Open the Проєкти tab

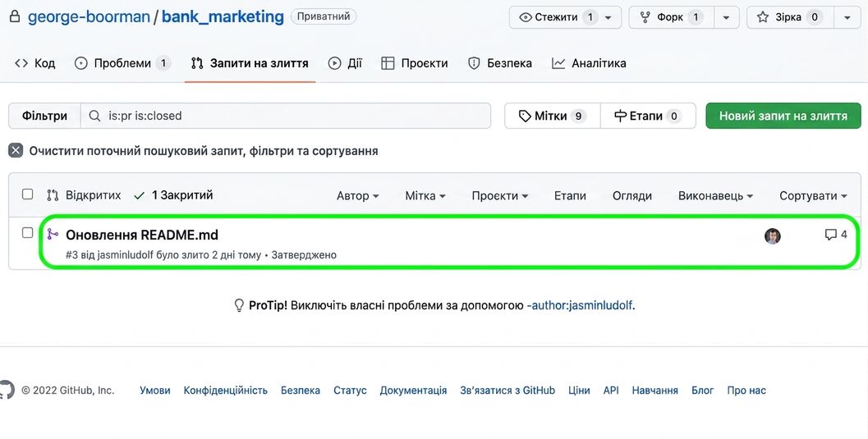415,63
